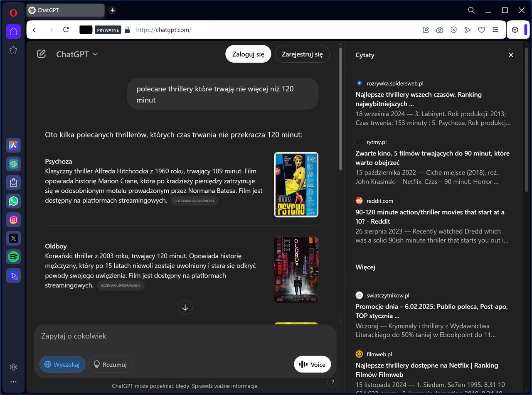Jump to bottom with down arrow button
The width and height of the screenshot is (532, 395).
point(185,307)
